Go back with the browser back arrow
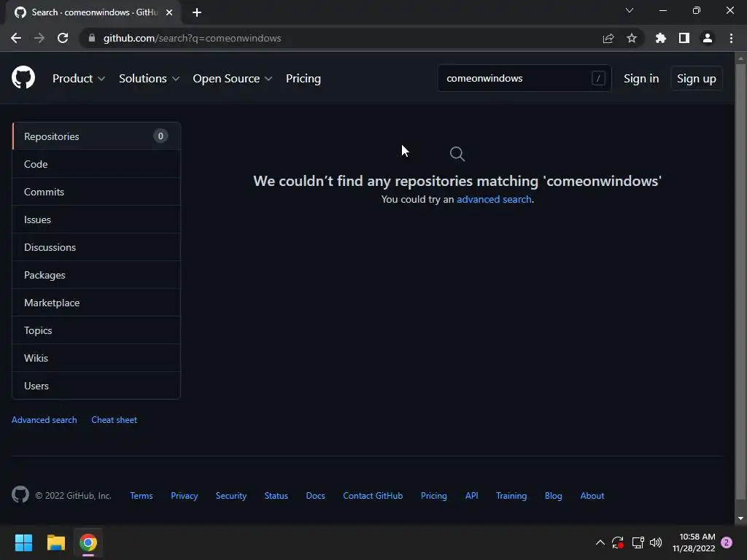This screenshot has width=747, height=560. pyautogui.click(x=16, y=38)
